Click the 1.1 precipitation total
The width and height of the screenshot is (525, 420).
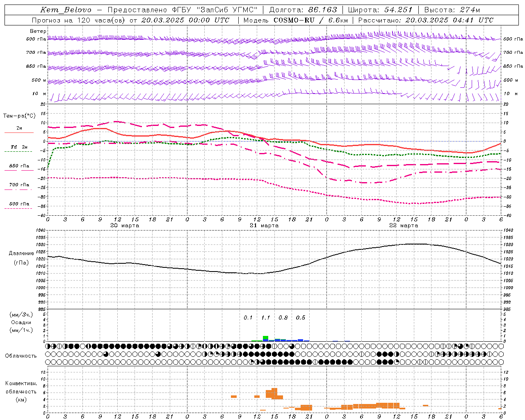click(x=265, y=317)
